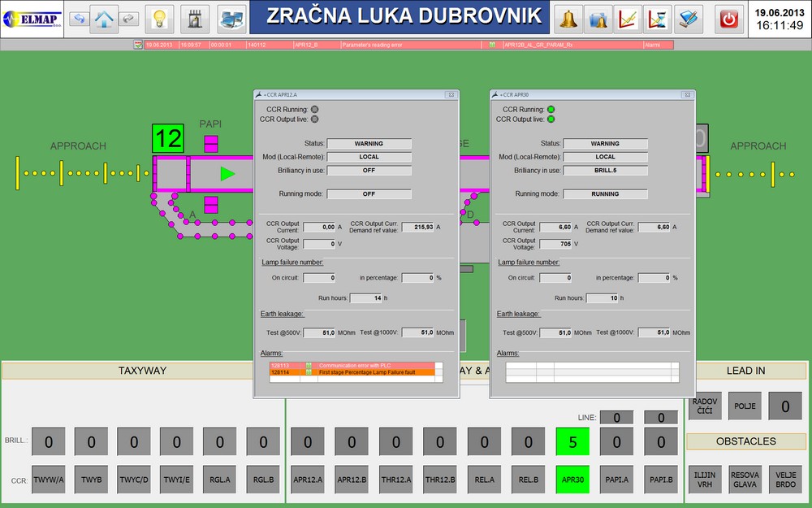Image resolution: width=812 pixels, height=508 pixels.
Task: Select the TAXYWAY panel header
Action: coord(142,371)
